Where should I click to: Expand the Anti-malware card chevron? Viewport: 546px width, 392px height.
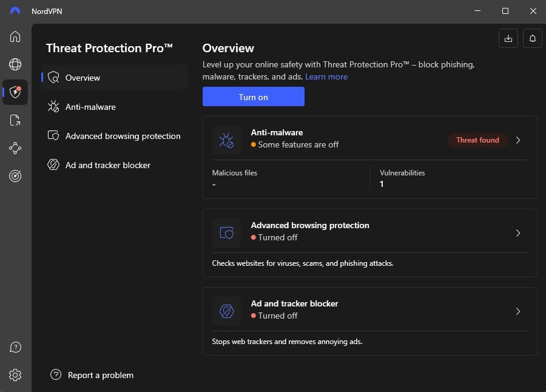(518, 140)
